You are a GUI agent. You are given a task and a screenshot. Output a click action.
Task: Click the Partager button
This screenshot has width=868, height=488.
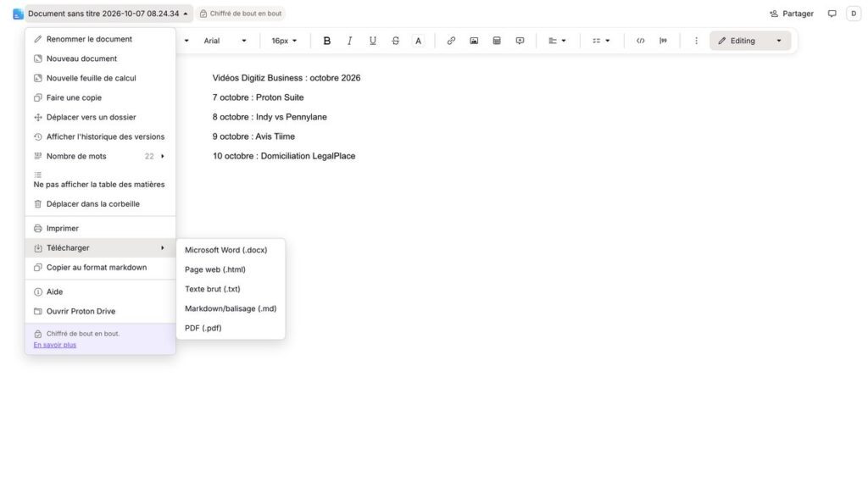[x=792, y=14]
